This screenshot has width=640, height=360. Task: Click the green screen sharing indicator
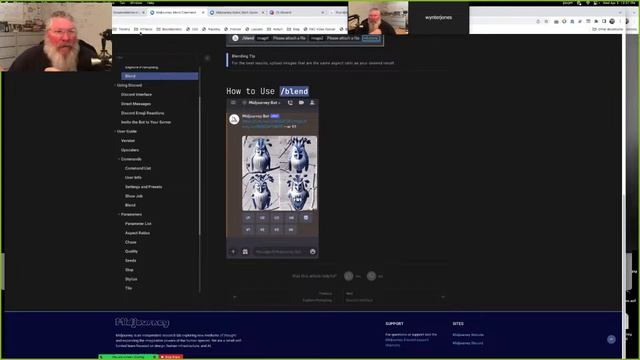click(128, 357)
